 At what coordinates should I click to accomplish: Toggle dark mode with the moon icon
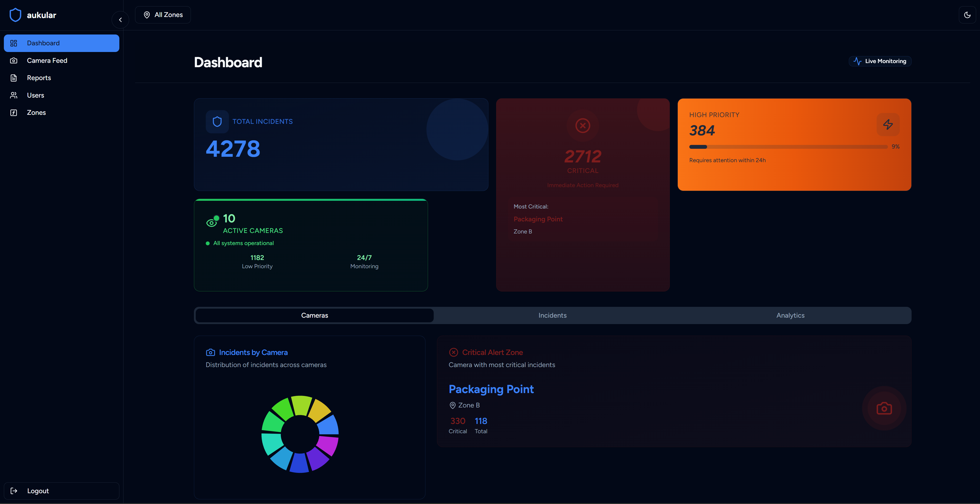tap(967, 15)
